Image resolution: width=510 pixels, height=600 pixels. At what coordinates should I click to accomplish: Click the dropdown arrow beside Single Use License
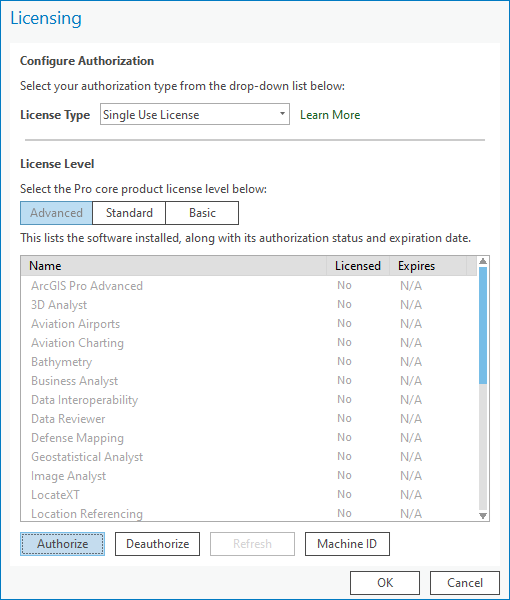click(282, 114)
